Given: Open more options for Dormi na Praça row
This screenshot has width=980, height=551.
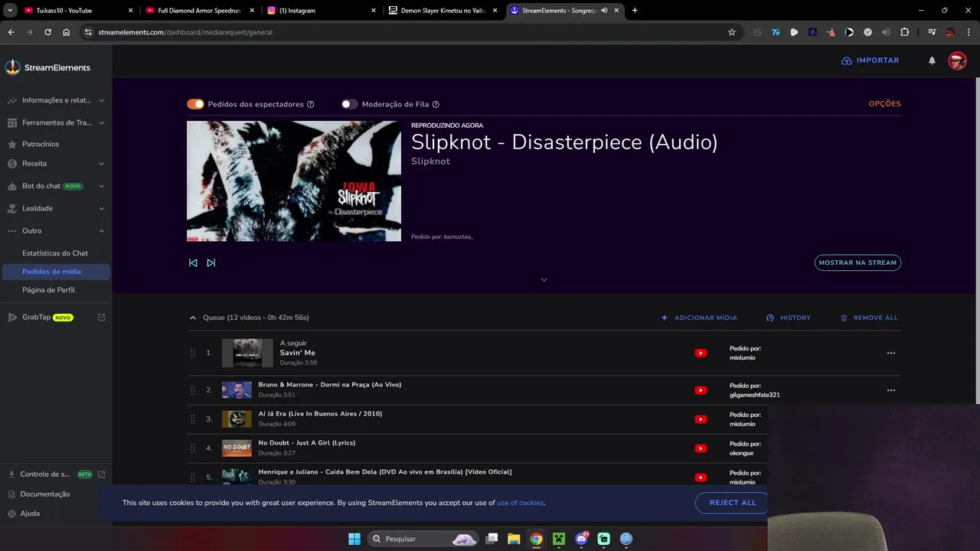Looking at the screenshot, I should point(890,390).
